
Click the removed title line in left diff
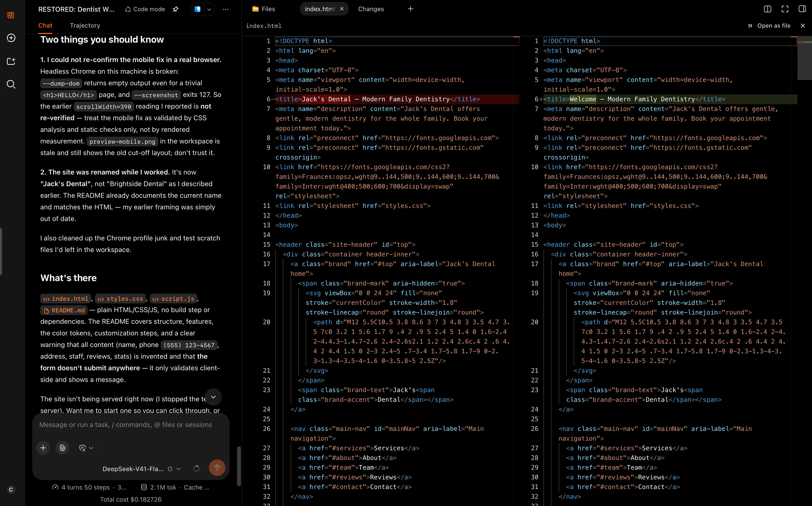(397, 99)
